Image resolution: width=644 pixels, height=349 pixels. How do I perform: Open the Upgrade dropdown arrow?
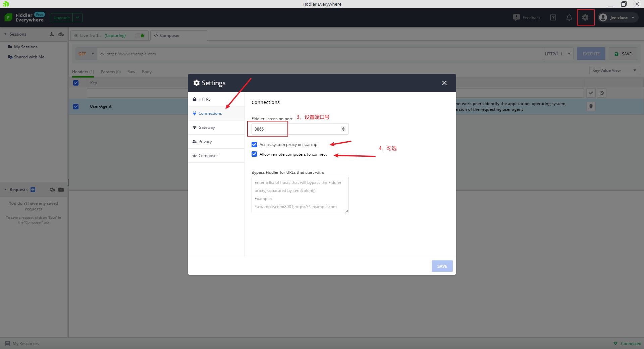[77, 17]
